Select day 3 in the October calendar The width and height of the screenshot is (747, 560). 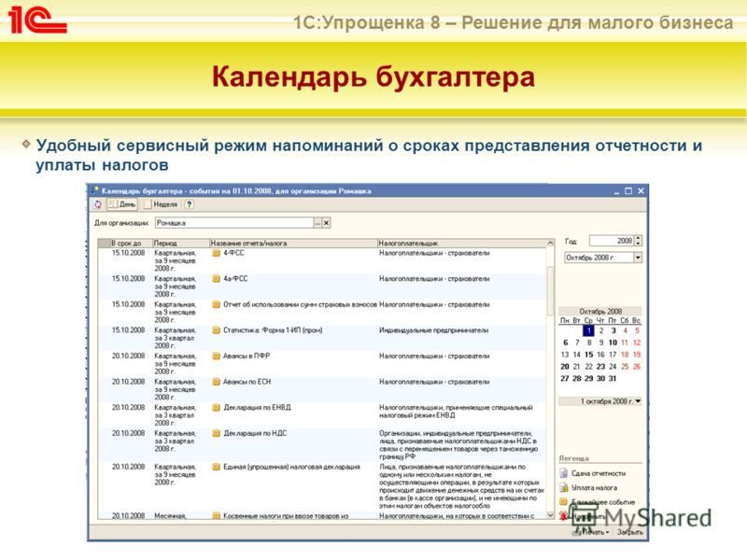coord(613,330)
